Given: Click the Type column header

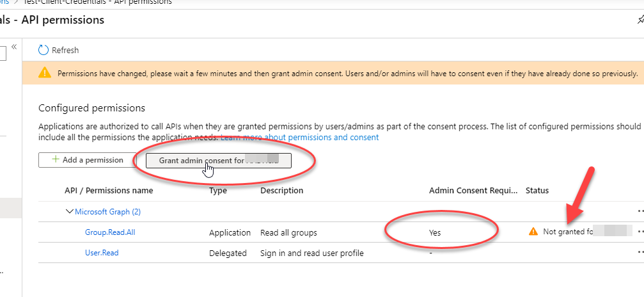Looking at the screenshot, I should [217, 191].
